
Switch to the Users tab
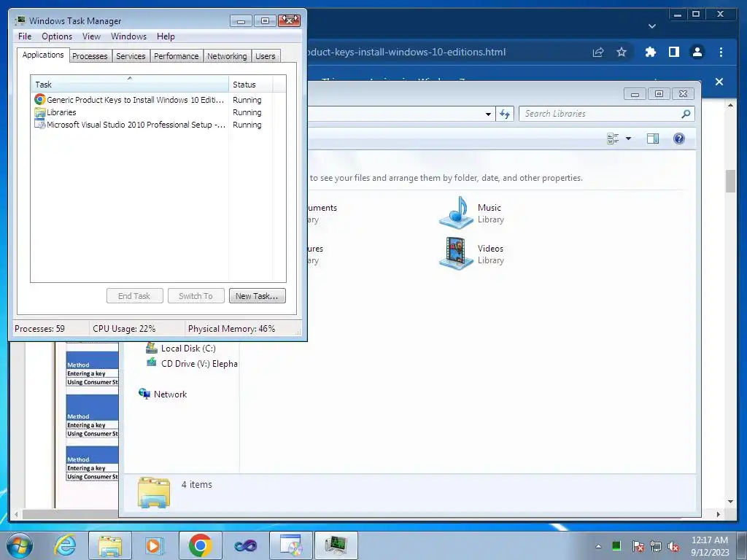265,56
